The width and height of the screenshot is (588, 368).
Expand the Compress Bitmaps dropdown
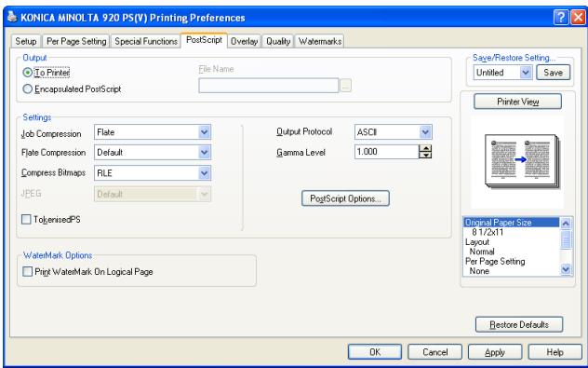(204, 173)
